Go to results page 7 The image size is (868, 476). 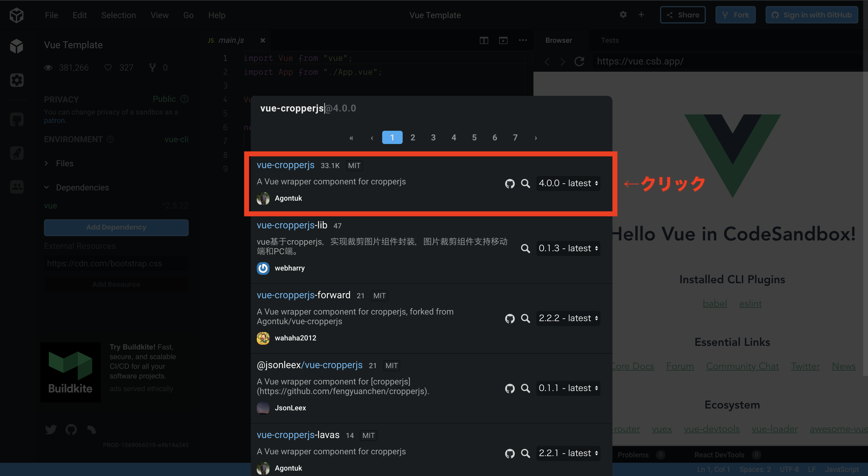515,137
